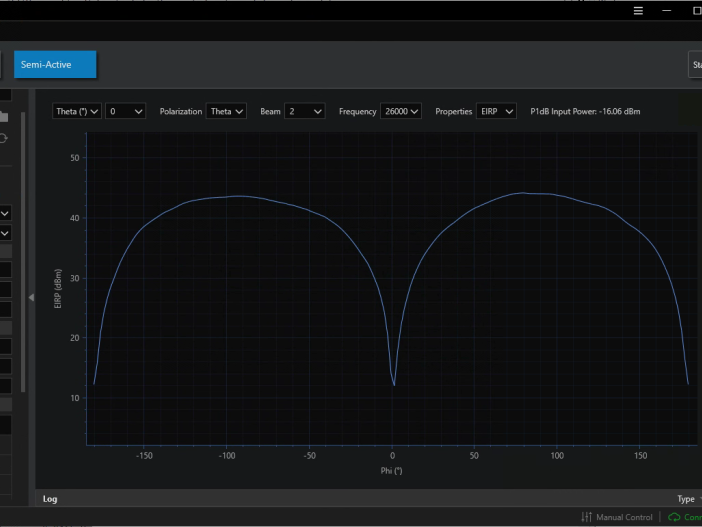Toggle the Semi-Active mode button

coord(55,65)
